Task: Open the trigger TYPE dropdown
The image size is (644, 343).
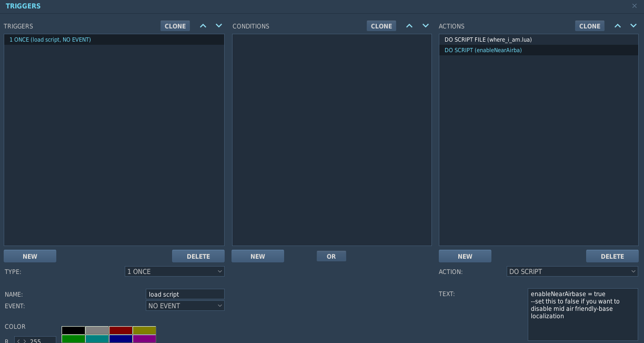Action: pyautogui.click(x=174, y=271)
